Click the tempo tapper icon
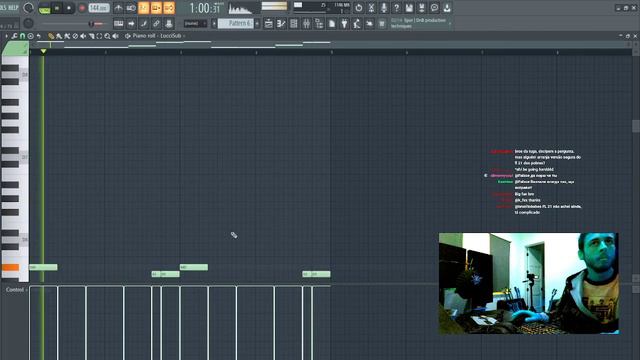 pyautogui.click(x=357, y=24)
